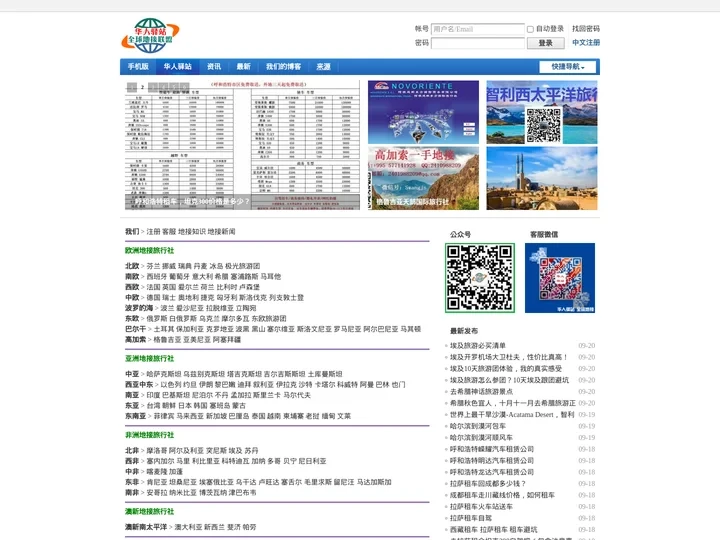This screenshot has width=720, height=540.
Task: Click 菲律宾 in the 东南亚 row
Action: (163, 416)
